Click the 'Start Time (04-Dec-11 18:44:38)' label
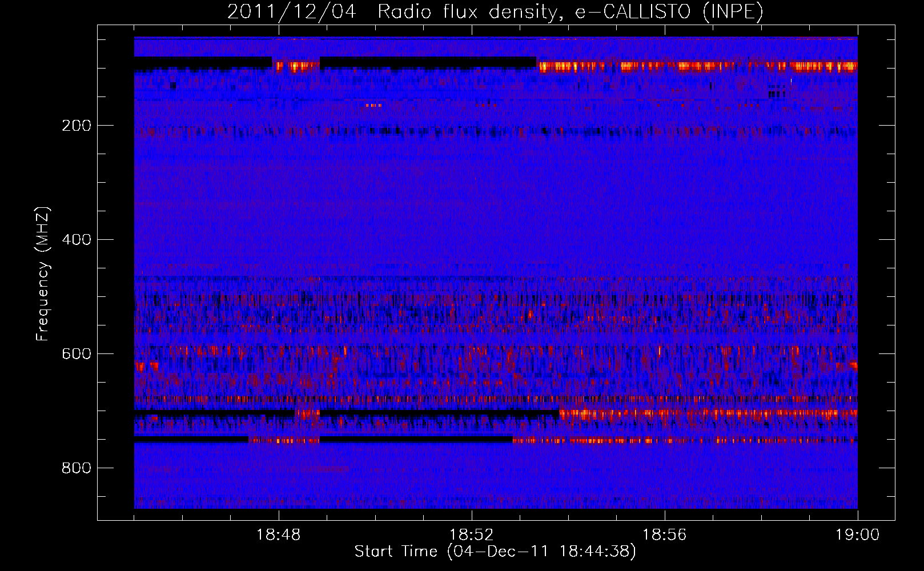924x571 pixels. point(495,552)
